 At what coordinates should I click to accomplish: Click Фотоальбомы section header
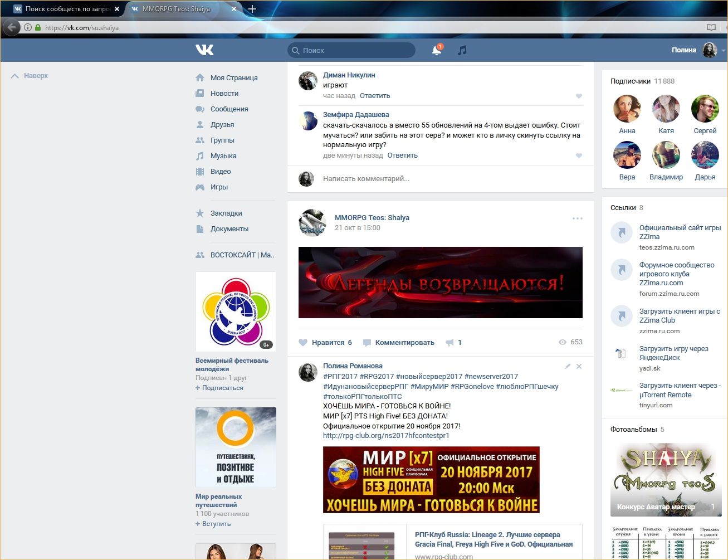637,430
